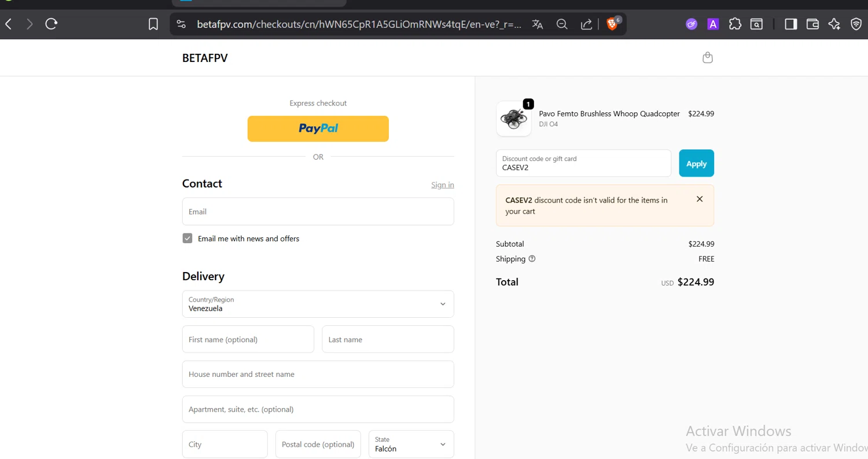
Task: Open Pavo Femto product thumbnail
Action: click(x=514, y=119)
